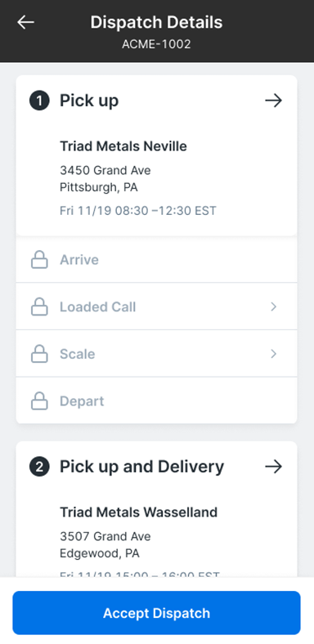Select the Arrive step row

point(156,260)
